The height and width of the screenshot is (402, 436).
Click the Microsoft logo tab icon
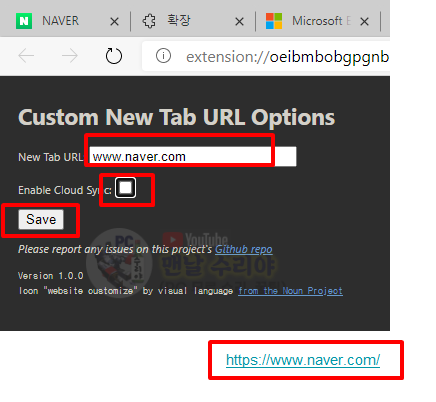pos(274,21)
